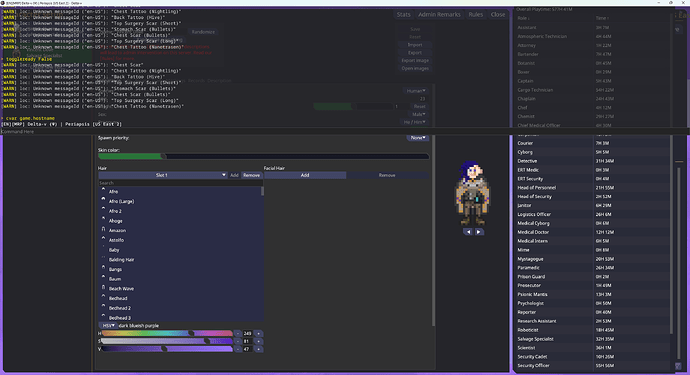Increase saturation with plus button
This screenshot has height=375, width=690.
(x=259, y=341)
